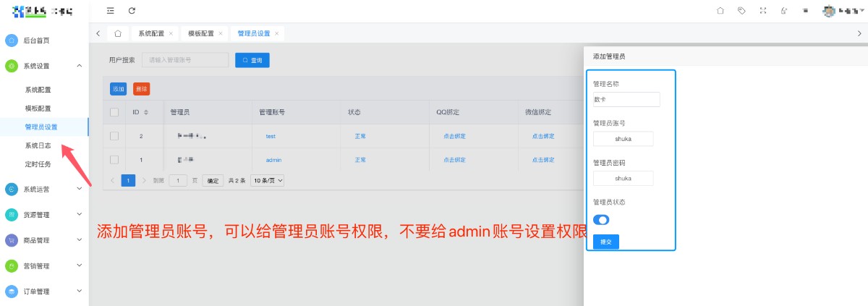Viewport: 868px width, 306px height.
Task: Collapse the sidebar with the menu-fold icon
Action: coord(110,11)
